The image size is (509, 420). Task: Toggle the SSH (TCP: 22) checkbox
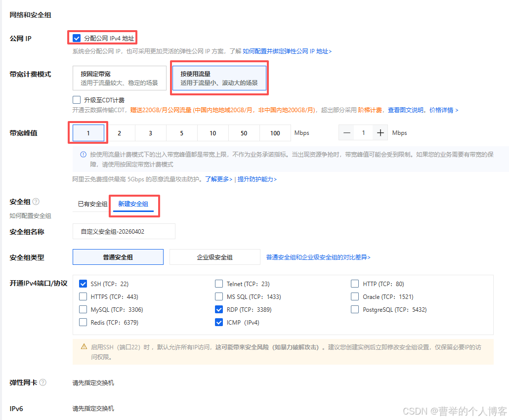83,284
